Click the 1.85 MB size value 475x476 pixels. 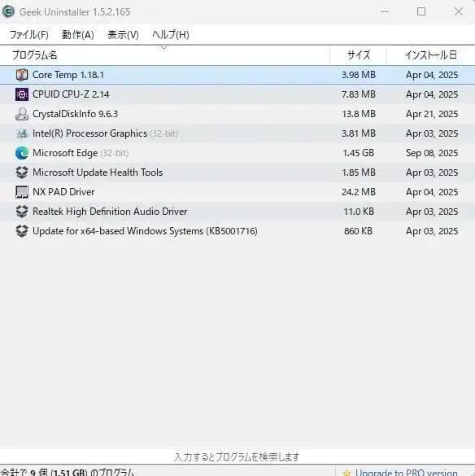point(359,172)
